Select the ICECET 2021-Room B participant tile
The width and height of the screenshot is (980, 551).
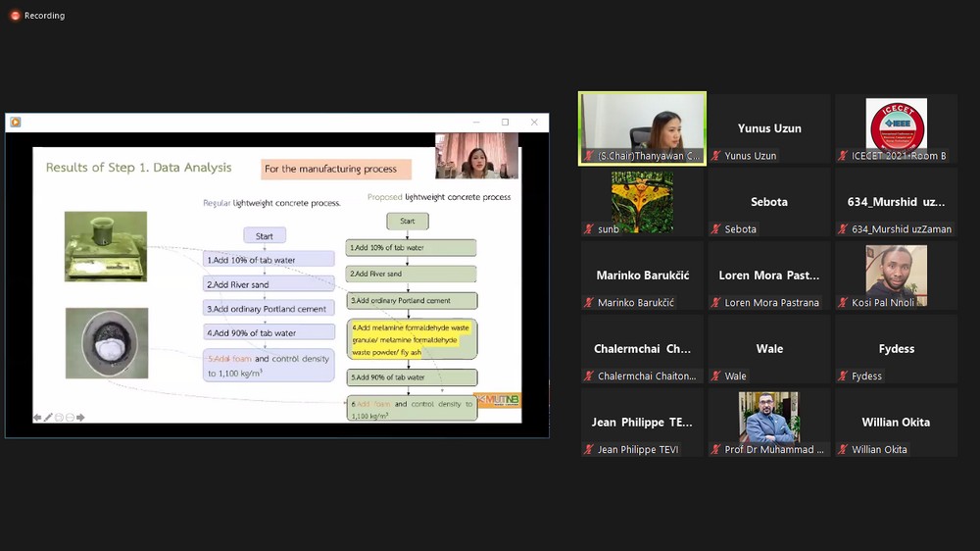pos(896,128)
